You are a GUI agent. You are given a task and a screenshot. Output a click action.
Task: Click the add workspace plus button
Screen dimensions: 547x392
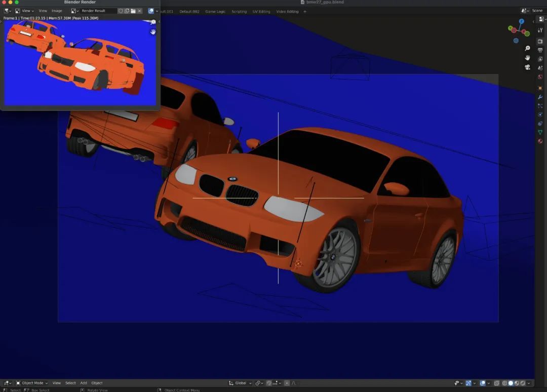click(x=305, y=11)
